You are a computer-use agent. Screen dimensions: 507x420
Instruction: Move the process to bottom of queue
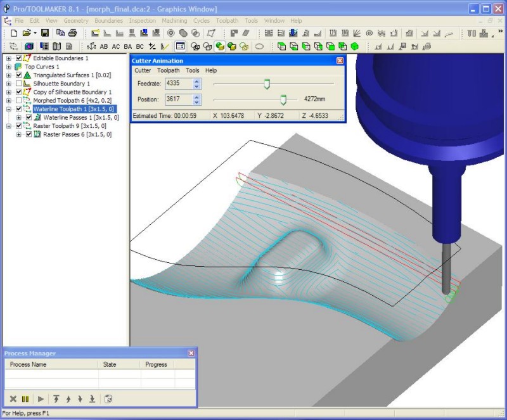click(92, 399)
